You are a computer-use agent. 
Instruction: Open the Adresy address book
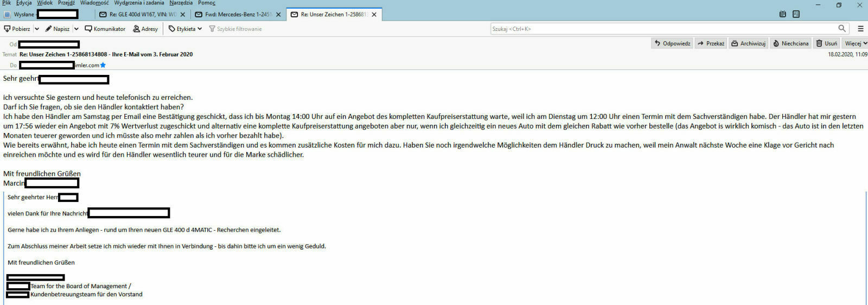145,29
